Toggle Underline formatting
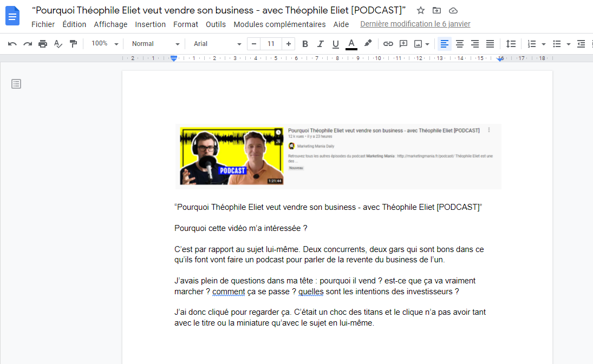 point(335,44)
